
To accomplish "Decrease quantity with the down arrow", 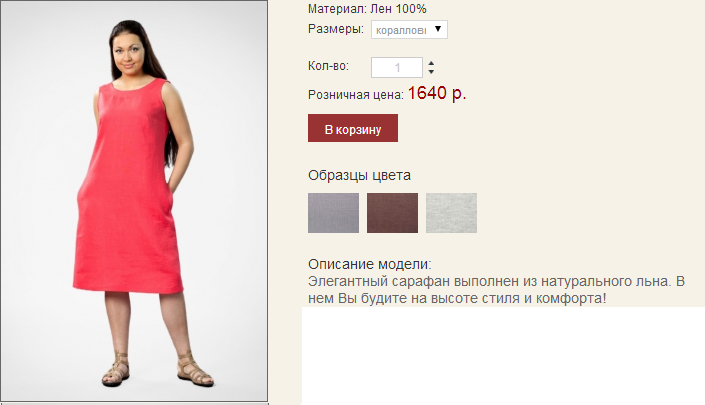I will click(x=431, y=71).
